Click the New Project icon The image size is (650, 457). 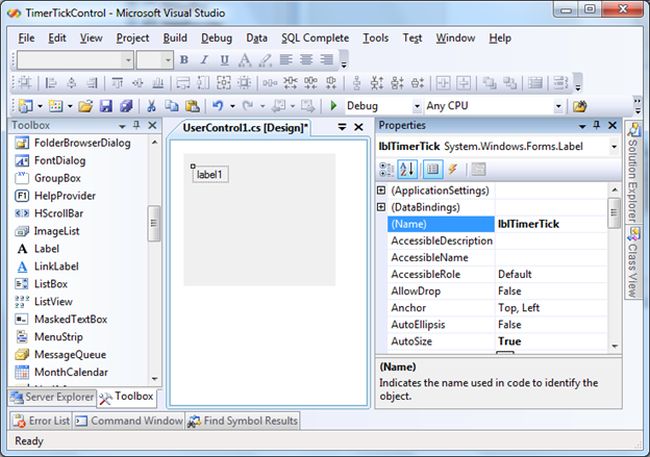[25, 106]
